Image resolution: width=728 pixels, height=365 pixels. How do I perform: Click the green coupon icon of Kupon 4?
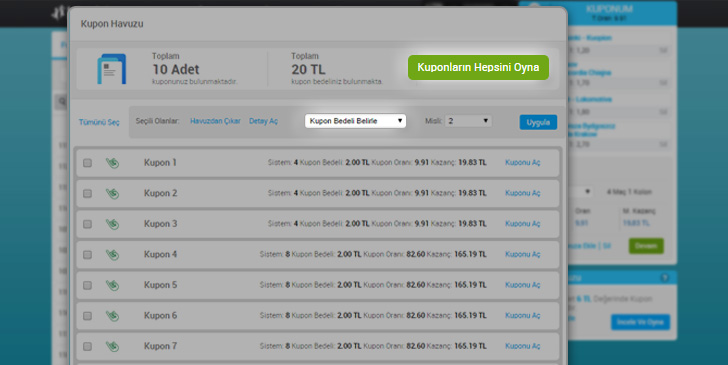[x=112, y=255]
